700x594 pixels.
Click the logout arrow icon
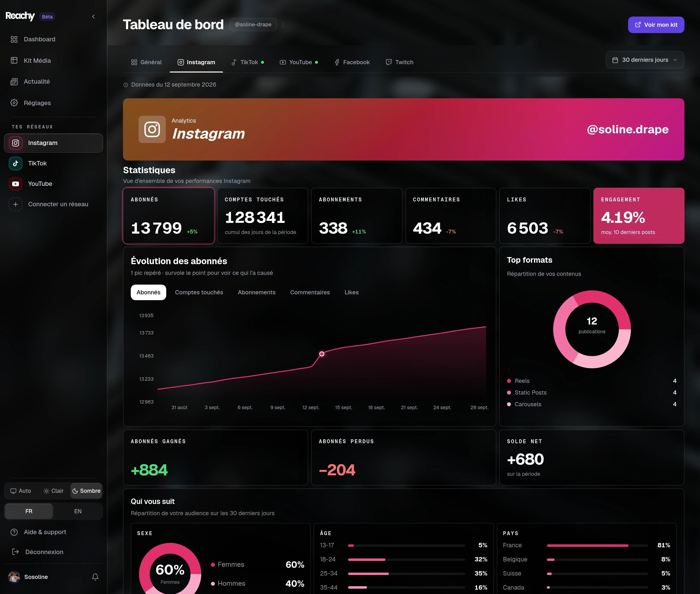(16, 552)
